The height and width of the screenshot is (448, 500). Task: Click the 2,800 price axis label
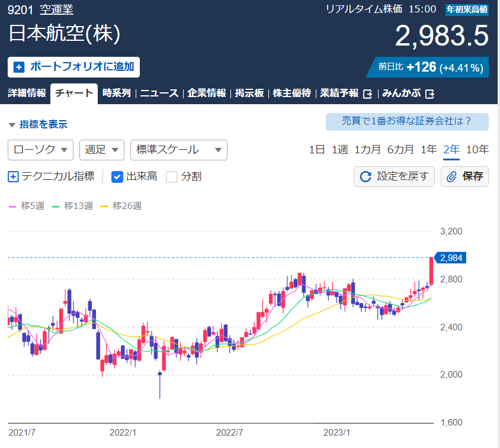tap(451, 279)
